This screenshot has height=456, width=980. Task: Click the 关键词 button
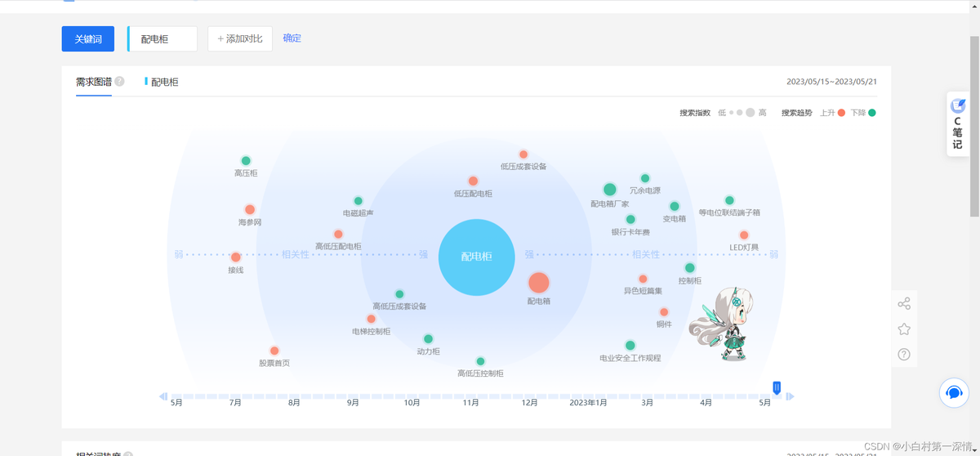coord(88,38)
